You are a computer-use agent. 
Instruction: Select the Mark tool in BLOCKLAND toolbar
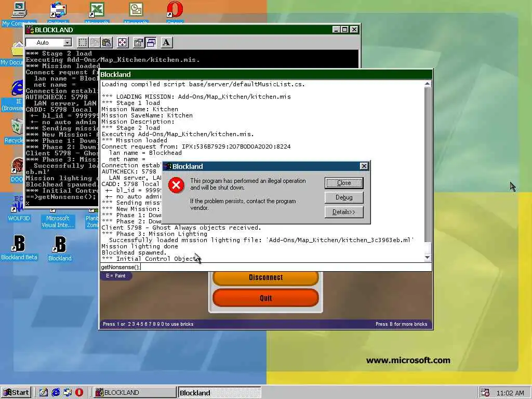point(82,43)
